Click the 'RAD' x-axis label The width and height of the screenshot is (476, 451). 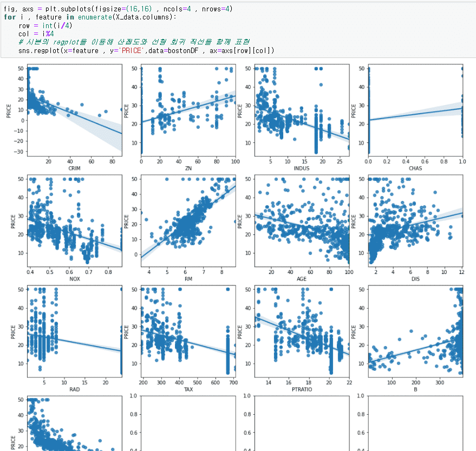click(75, 389)
